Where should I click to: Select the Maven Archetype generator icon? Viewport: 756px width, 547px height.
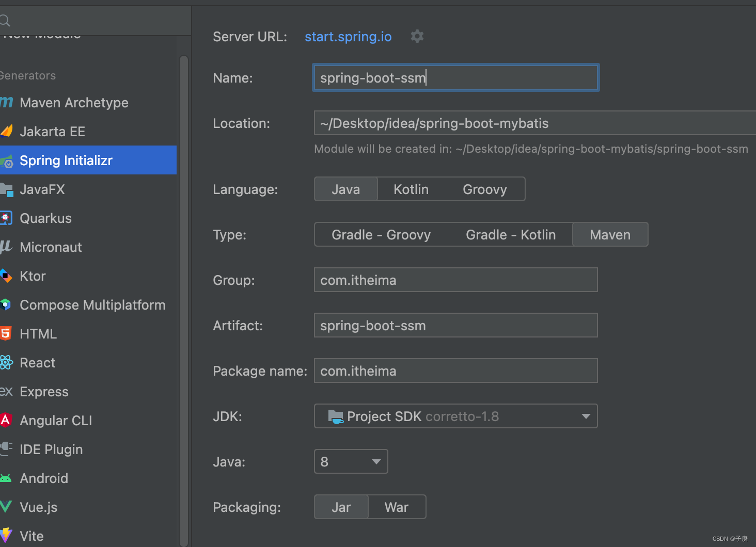click(6, 102)
